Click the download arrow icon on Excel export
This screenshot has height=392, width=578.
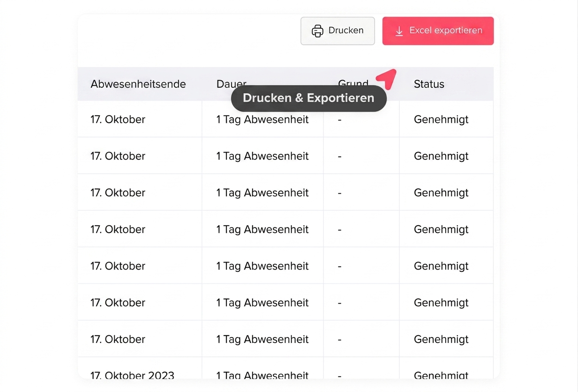[399, 31]
